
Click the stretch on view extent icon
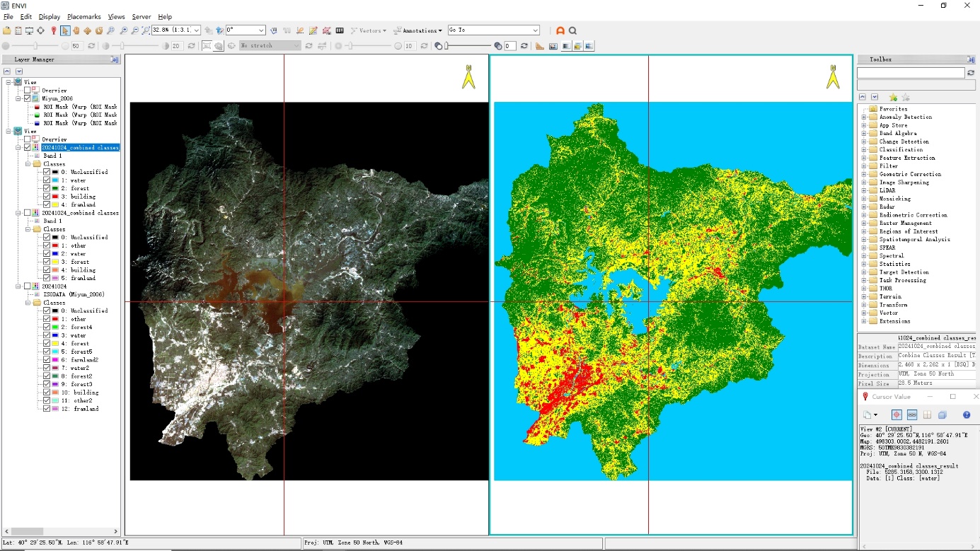tap(207, 46)
